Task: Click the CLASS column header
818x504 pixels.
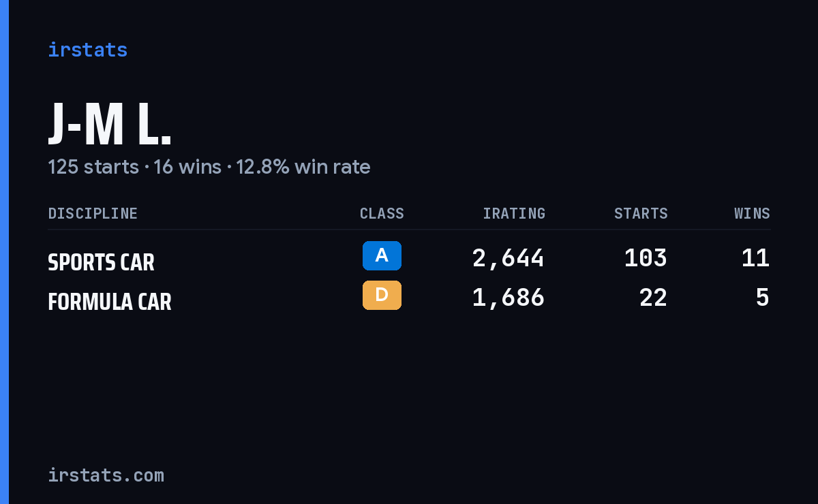Action: pyautogui.click(x=382, y=213)
